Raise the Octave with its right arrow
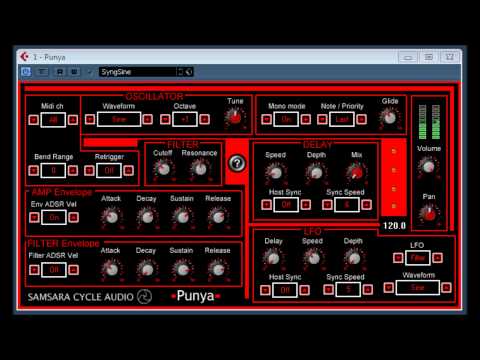This screenshot has height=360, width=480. point(205,119)
